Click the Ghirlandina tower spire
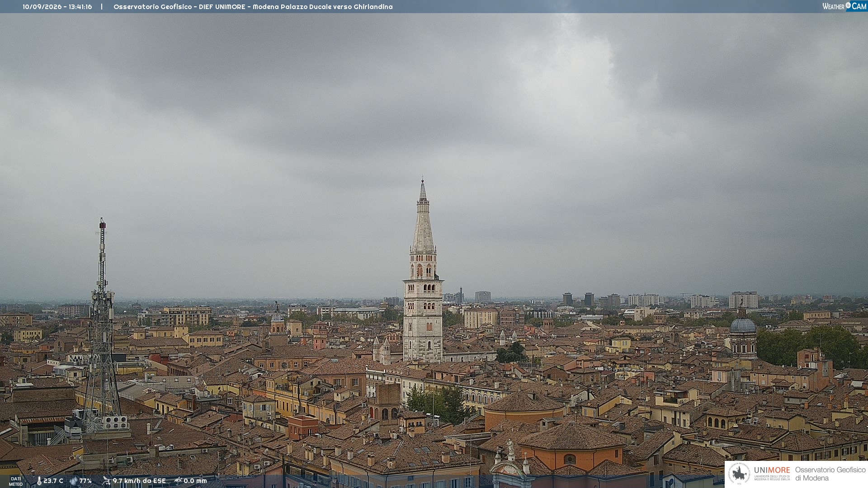The width and height of the screenshot is (868, 488). click(x=423, y=215)
